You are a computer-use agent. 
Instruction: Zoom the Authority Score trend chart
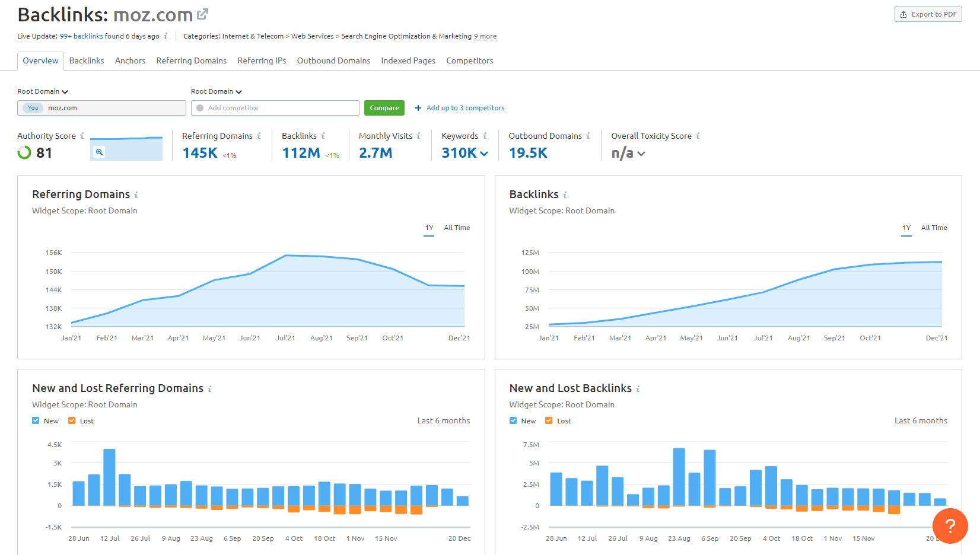(x=99, y=152)
